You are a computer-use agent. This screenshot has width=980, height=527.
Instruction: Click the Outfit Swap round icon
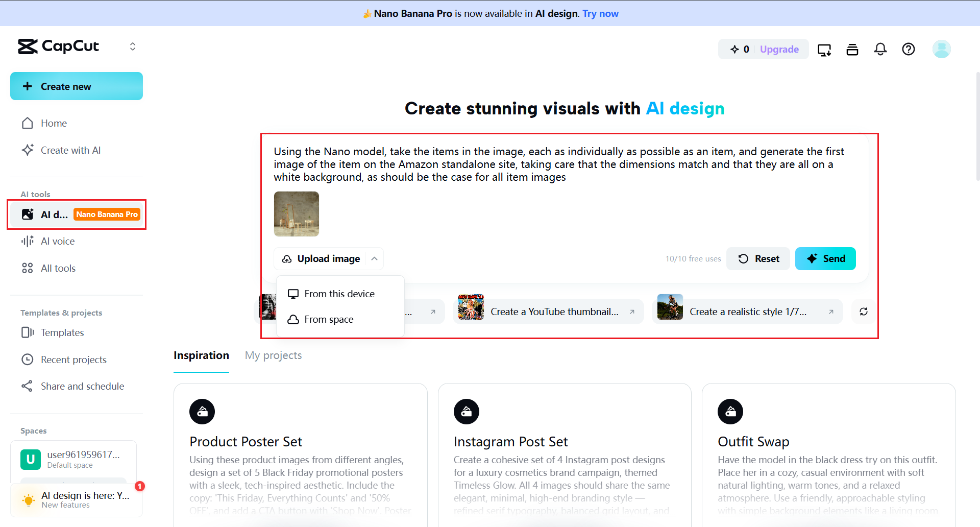click(730, 412)
